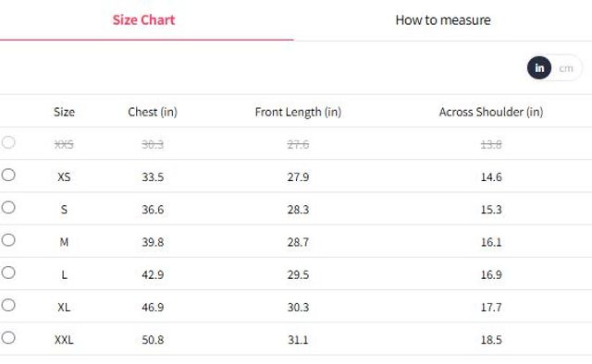592x364 pixels.
Task: Open the How to measure tab
Action: [x=443, y=20]
